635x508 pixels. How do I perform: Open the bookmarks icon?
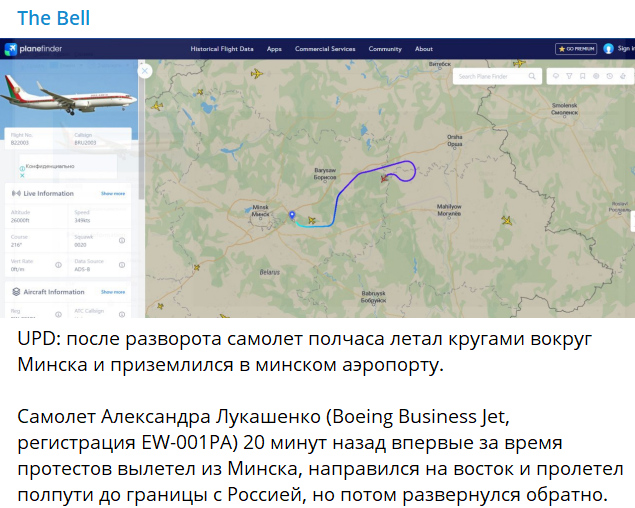pos(582,76)
